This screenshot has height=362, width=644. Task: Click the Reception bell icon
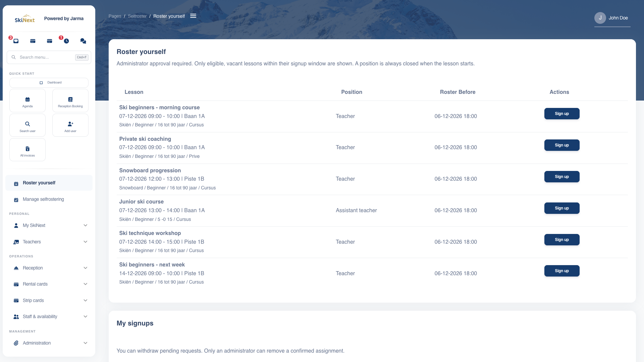[x=16, y=268]
